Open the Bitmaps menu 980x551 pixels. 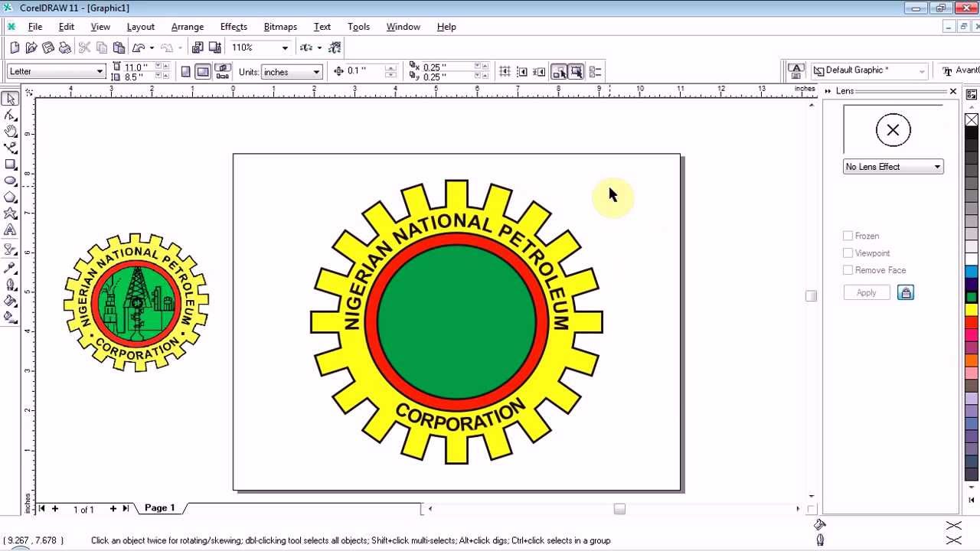[280, 27]
